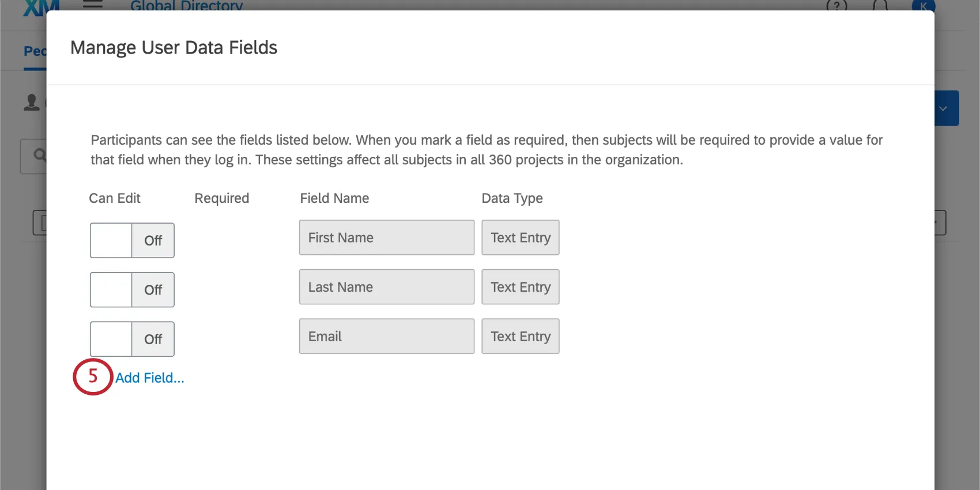Expand the blue chevron dropdown button

(945, 108)
